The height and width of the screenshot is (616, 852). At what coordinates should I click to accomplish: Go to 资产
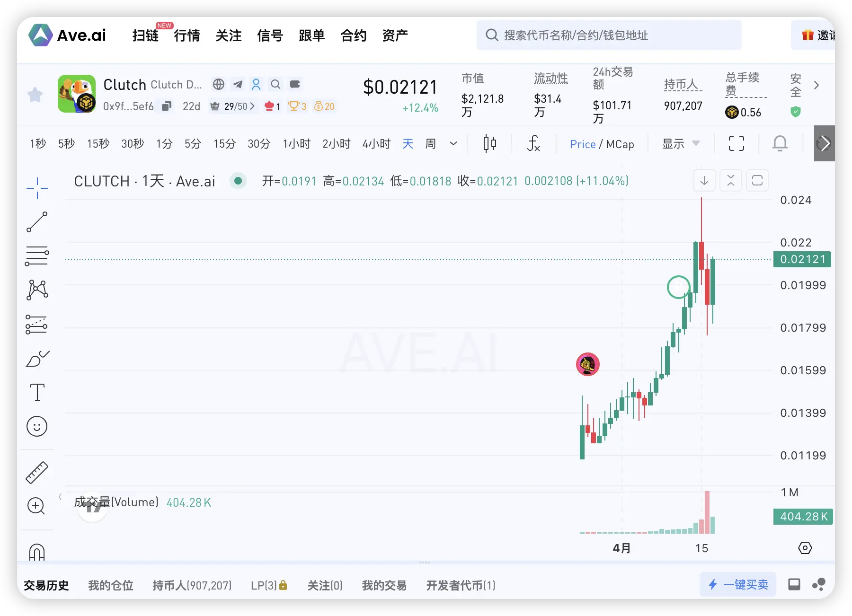pos(395,35)
